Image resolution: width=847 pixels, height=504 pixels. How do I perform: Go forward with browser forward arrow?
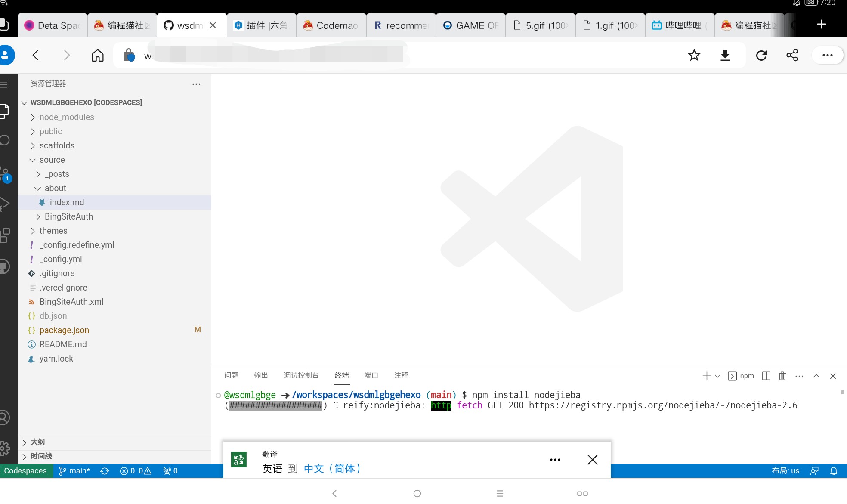click(x=66, y=55)
